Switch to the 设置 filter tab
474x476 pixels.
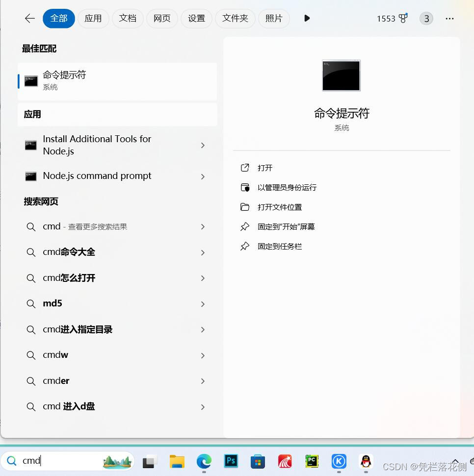tap(196, 19)
